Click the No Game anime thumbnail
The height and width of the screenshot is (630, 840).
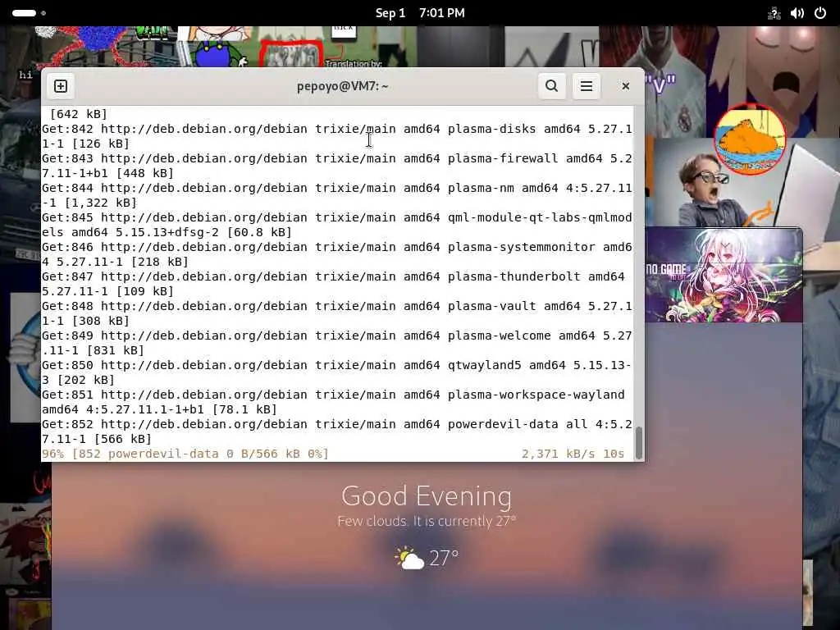point(724,275)
